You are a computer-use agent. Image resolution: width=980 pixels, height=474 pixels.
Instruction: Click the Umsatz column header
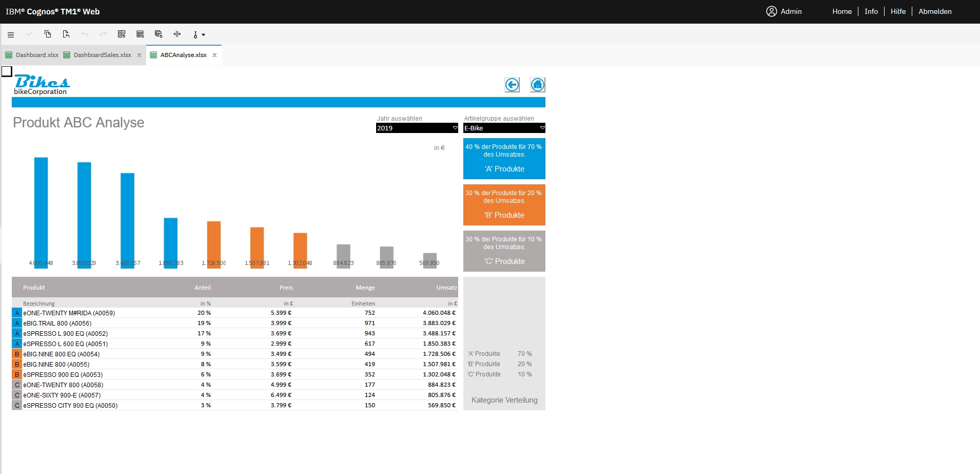446,288
